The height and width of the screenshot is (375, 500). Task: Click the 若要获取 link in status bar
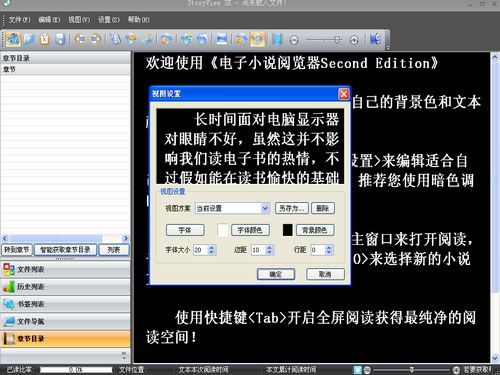pos(477,370)
